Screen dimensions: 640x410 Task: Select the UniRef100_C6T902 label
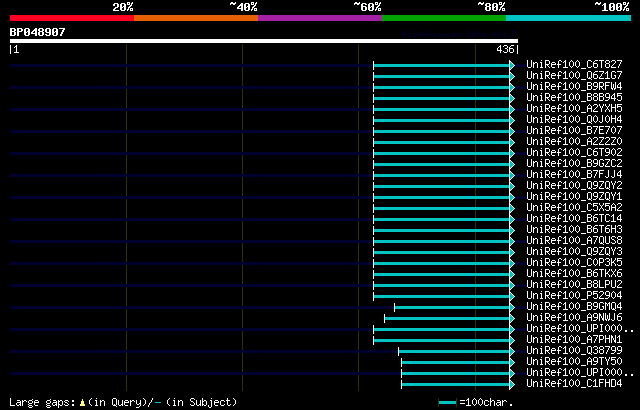pyautogui.click(x=574, y=152)
